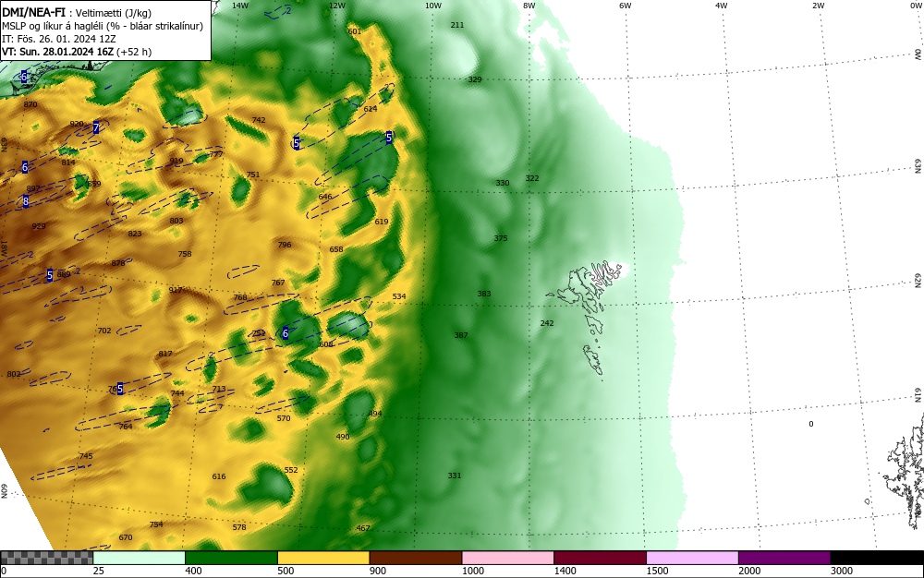Click the CAPE value 329
The image size is (924, 578).
pos(474,79)
